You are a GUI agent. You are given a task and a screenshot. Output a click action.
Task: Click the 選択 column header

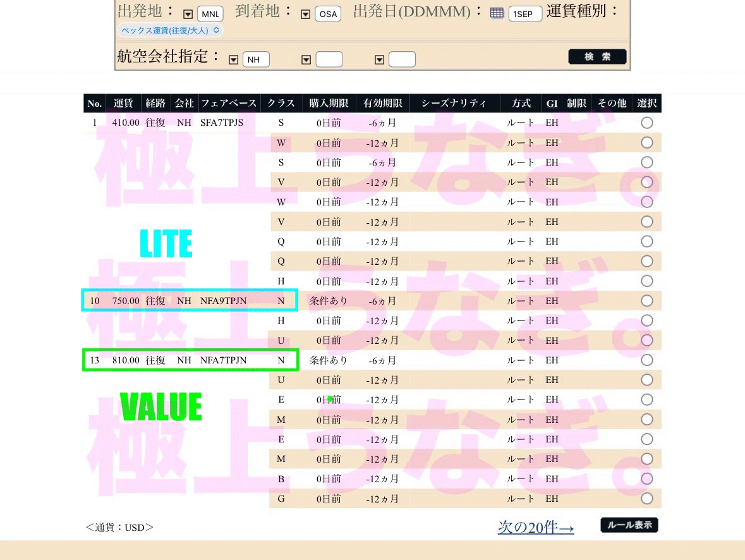click(646, 103)
